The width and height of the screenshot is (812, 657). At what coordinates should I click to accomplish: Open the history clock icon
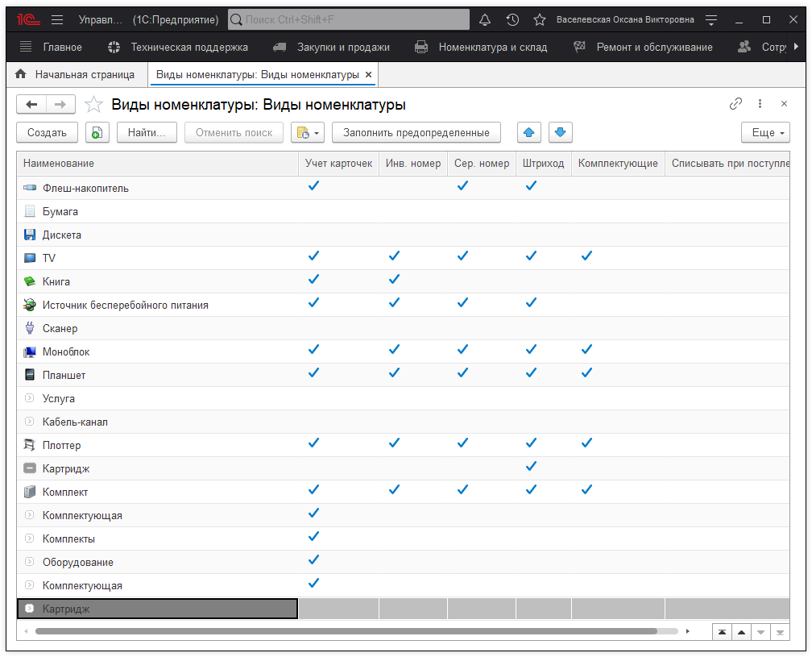tap(512, 19)
